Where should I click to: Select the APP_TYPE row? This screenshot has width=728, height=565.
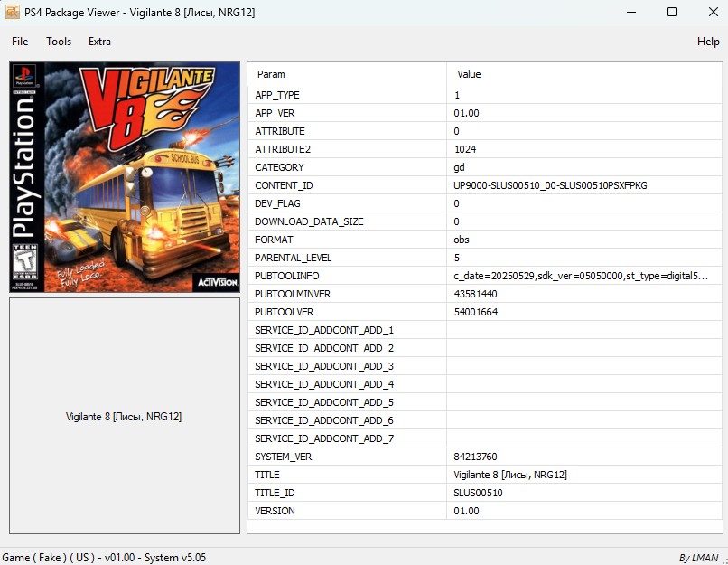[x=485, y=95]
